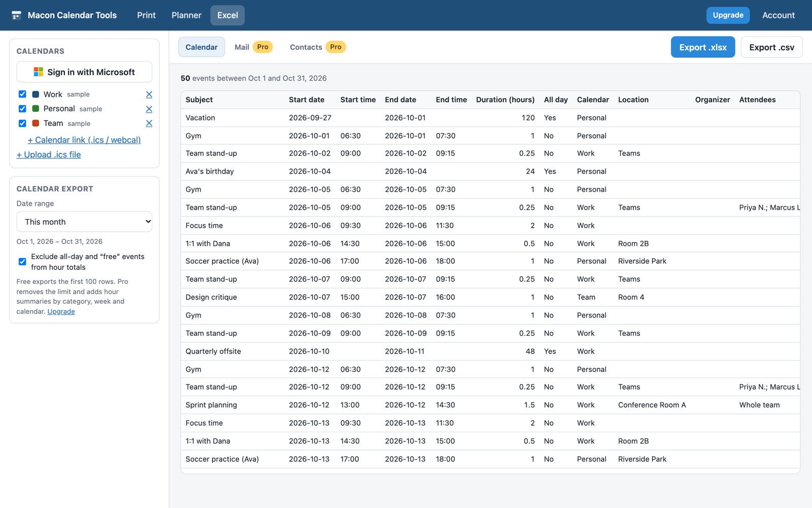This screenshot has height=508, width=812.
Task: Click the Conference Room A location cell
Action: 652,405
